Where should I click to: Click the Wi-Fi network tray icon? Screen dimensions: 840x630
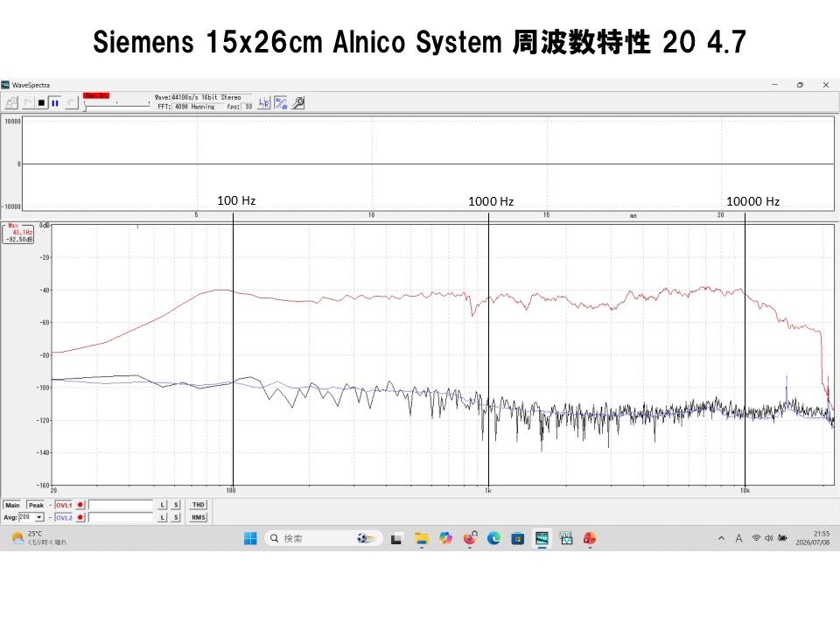(x=756, y=538)
